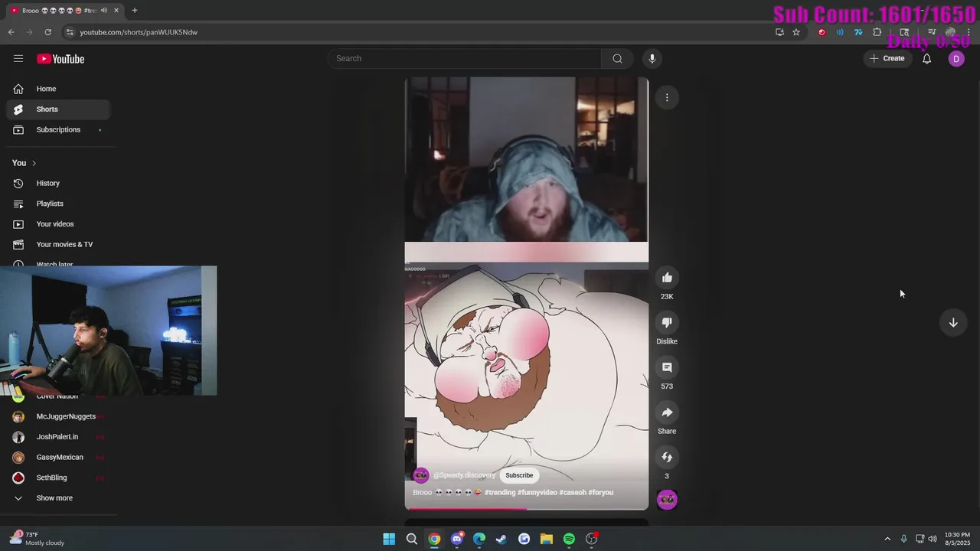
Task: Click the search magnifier button
Action: coord(617,58)
